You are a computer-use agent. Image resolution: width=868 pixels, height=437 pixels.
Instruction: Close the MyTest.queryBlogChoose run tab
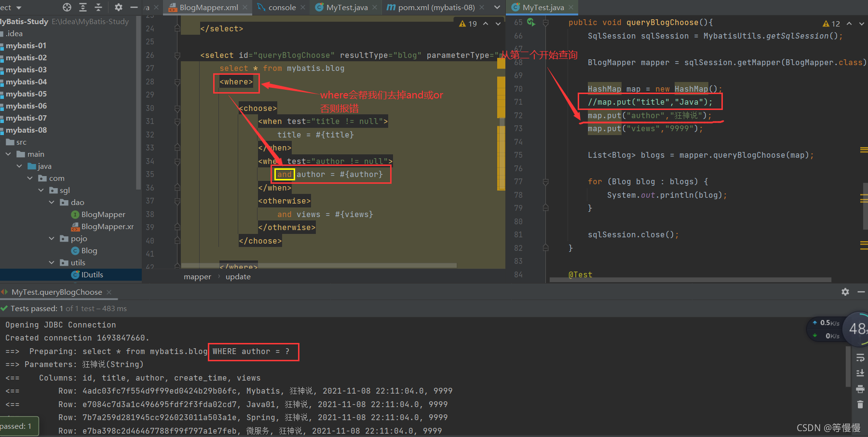(x=109, y=292)
